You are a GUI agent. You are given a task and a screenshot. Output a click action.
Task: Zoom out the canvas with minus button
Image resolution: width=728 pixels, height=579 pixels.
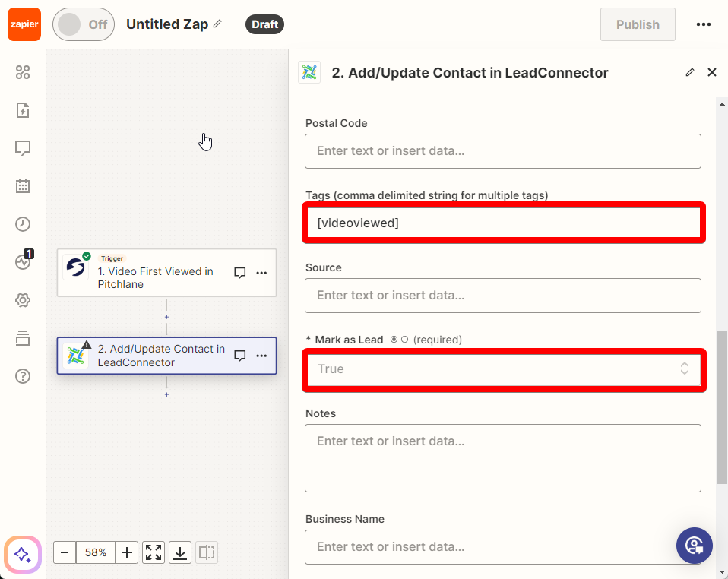tap(65, 552)
